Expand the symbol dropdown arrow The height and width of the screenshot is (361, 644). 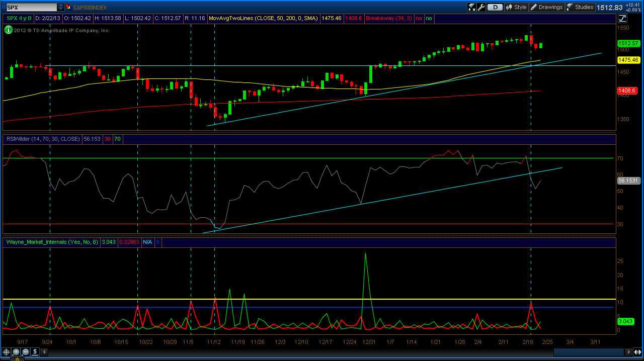(61, 8)
